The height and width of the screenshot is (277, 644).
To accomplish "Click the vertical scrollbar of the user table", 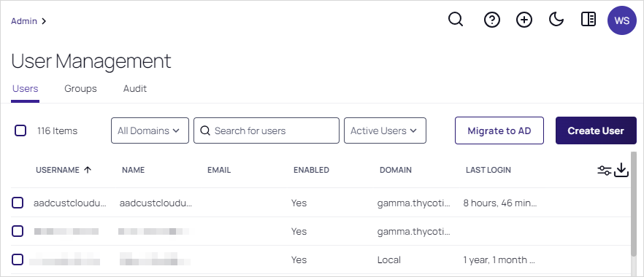I will (633, 204).
